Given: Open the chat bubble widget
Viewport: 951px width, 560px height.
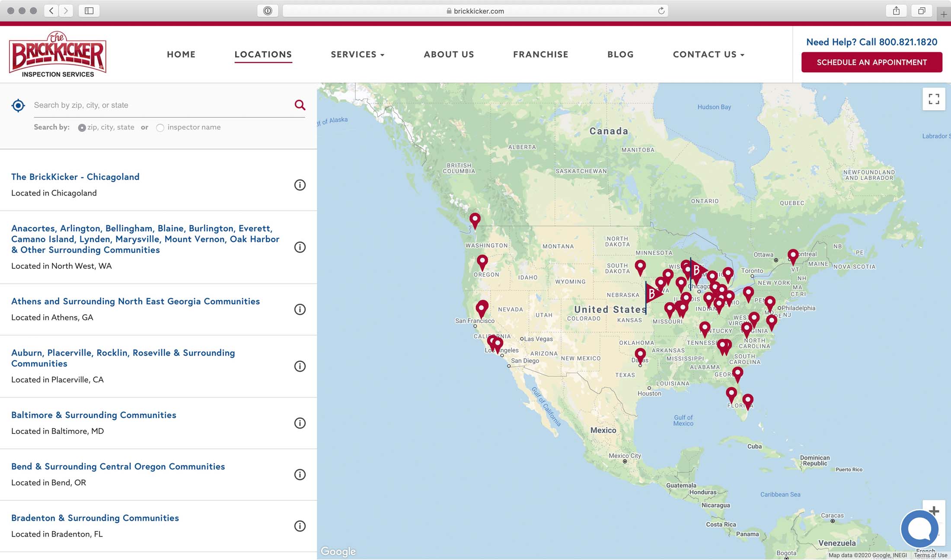Looking at the screenshot, I should 919,528.
